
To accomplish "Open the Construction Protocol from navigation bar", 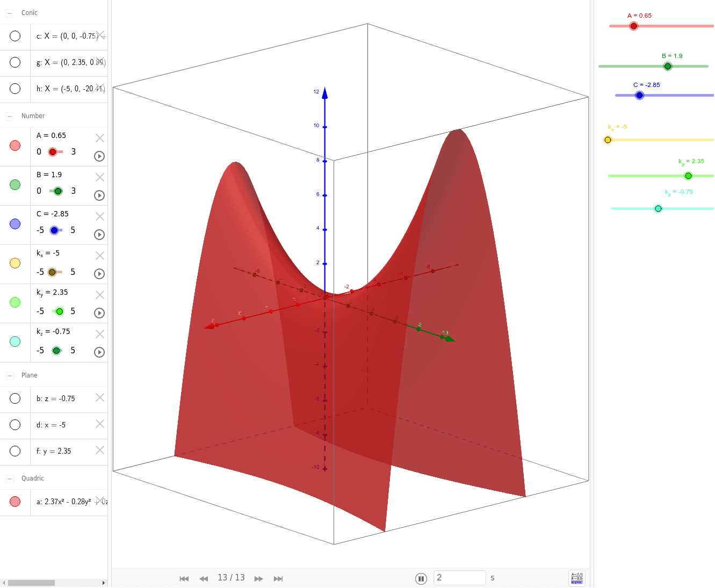I will (x=576, y=578).
